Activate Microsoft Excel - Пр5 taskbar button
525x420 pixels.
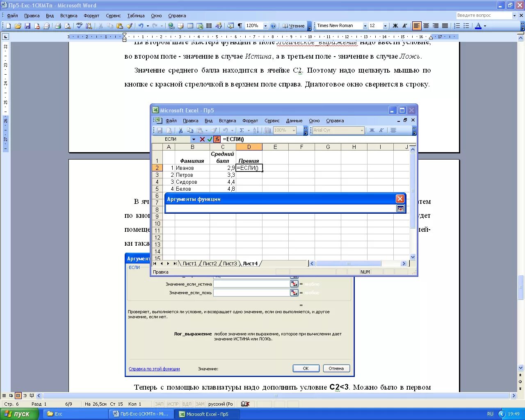point(208,414)
